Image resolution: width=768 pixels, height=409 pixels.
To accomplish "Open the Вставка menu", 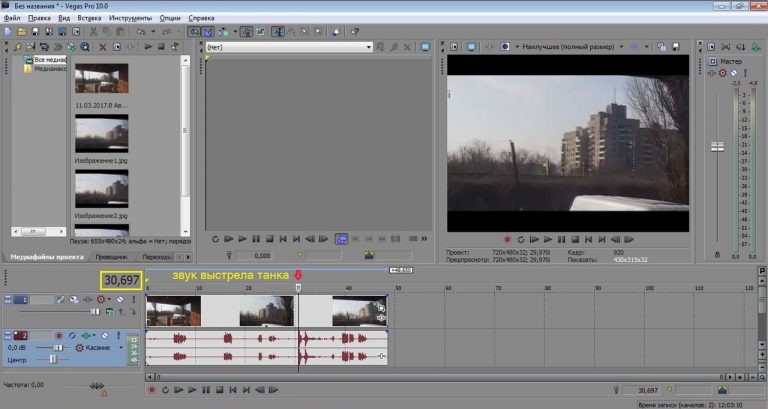I will (x=90, y=18).
